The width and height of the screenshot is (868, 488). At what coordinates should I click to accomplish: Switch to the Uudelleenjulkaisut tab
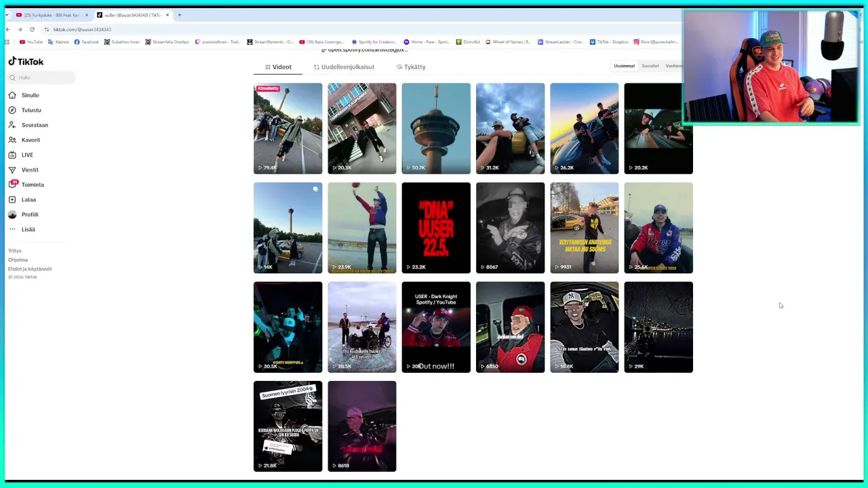click(x=344, y=67)
